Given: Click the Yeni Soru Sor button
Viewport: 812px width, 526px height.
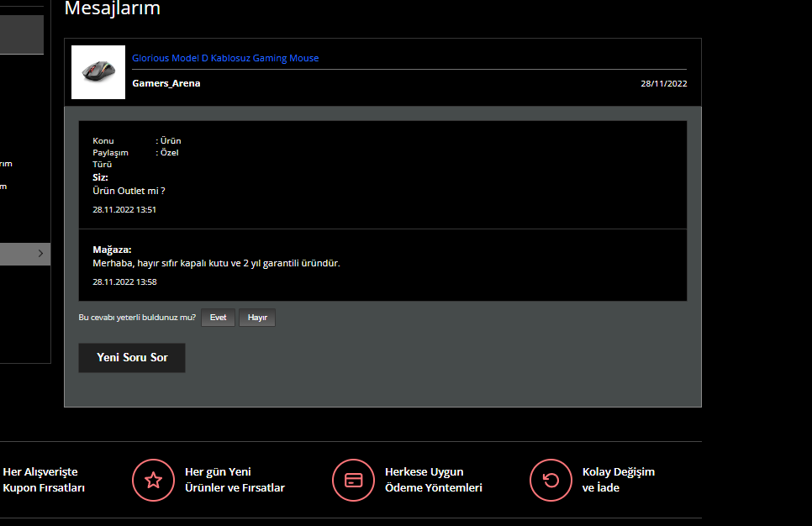Looking at the screenshot, I should [x=132, y=357].
